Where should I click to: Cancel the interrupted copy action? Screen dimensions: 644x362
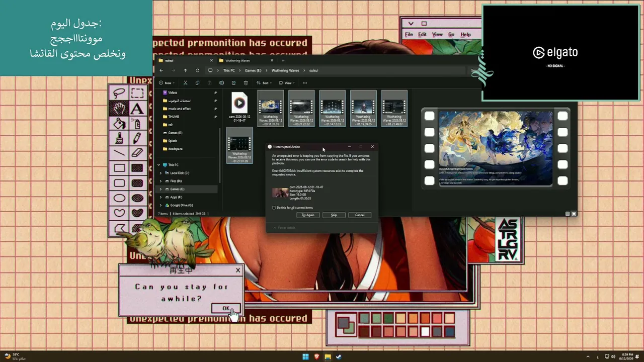[x=360, y=215]
